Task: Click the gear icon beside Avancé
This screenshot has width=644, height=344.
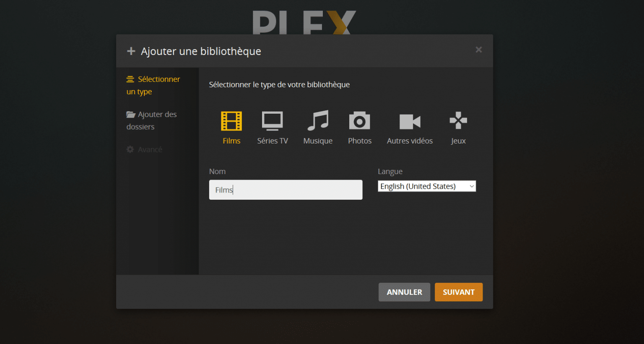Action: (x=130, y=149)
